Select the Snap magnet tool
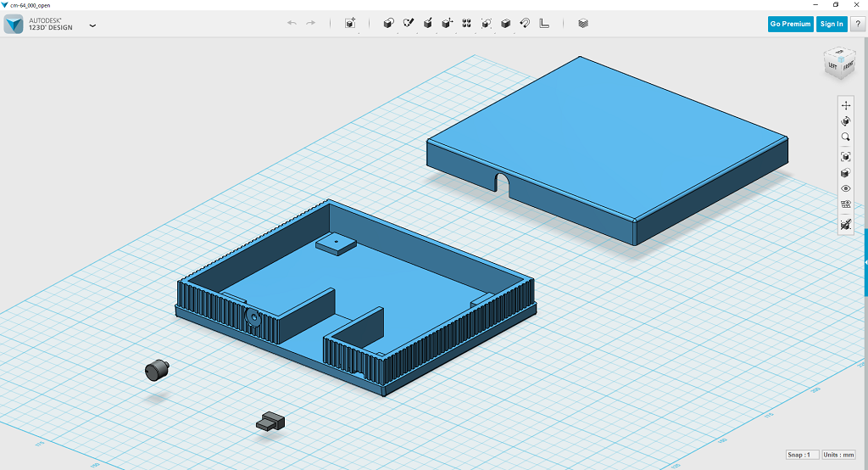 pos(525,24)
